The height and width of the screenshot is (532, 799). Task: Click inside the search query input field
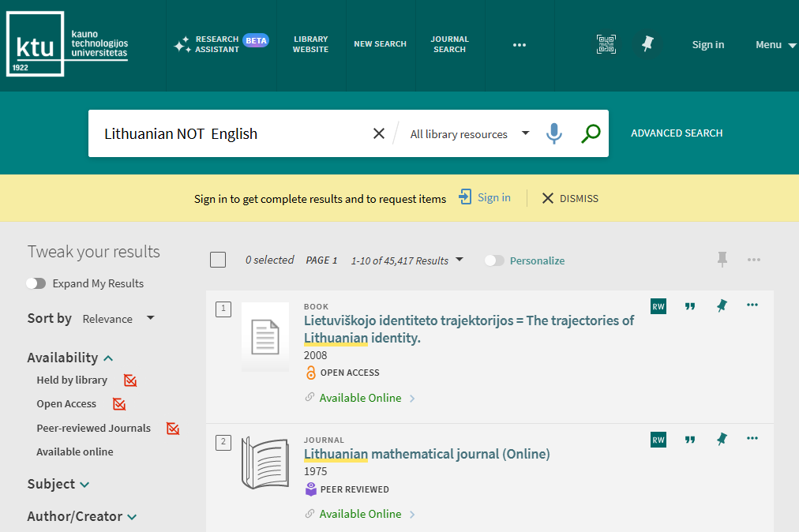(229, 134)
